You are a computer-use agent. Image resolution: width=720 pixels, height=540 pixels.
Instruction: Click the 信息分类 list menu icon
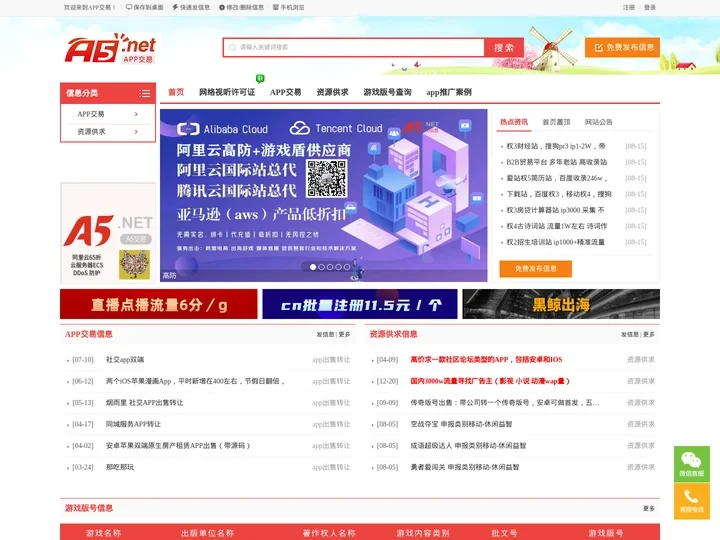click(x=145, y=93)
